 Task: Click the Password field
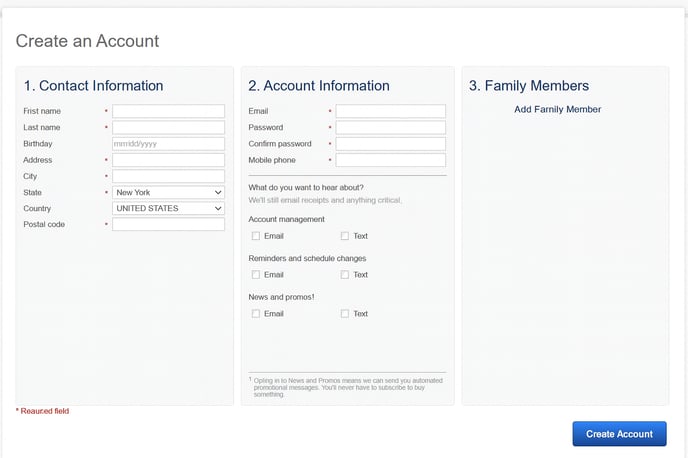pos(390,128)
